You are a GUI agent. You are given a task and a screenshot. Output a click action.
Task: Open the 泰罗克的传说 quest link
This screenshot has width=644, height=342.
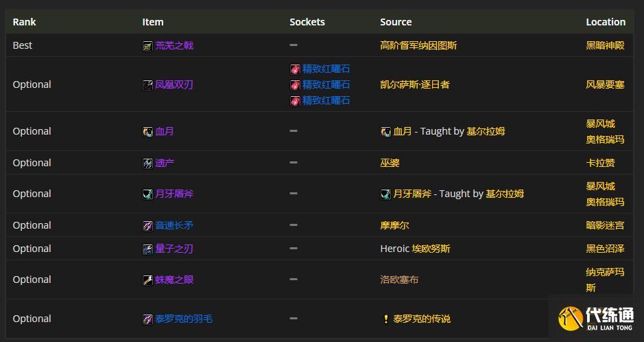[422, 319]
